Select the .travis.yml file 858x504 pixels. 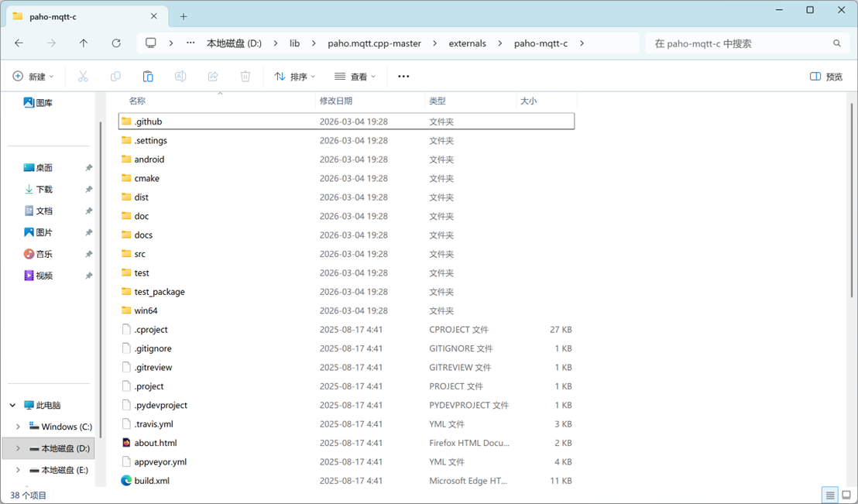click(x=346, y=424)
